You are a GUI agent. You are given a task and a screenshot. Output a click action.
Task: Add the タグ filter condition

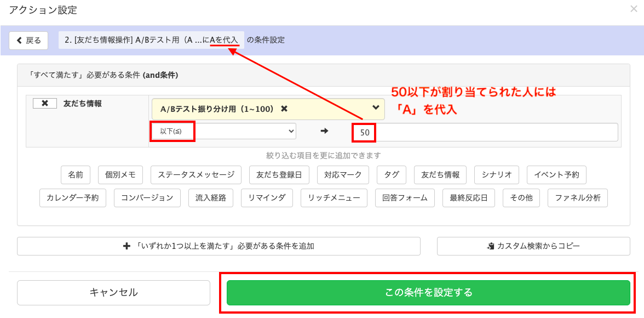(392, 175)
